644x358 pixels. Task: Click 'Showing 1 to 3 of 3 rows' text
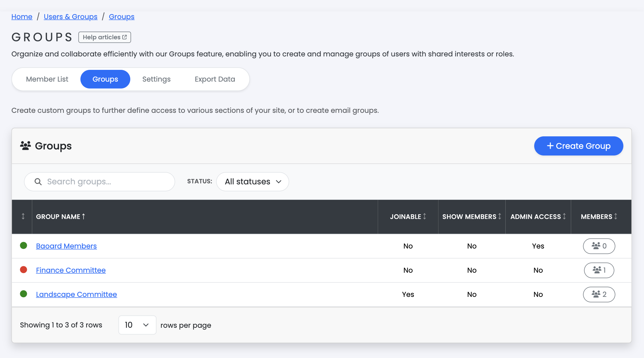(61, 325)
